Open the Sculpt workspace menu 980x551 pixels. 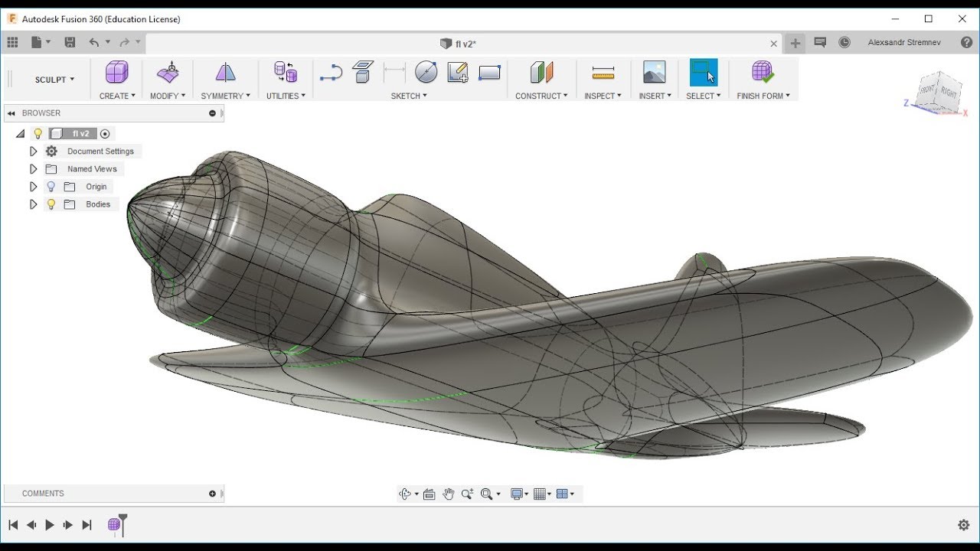pyautogui.click(x=54, y=79)
